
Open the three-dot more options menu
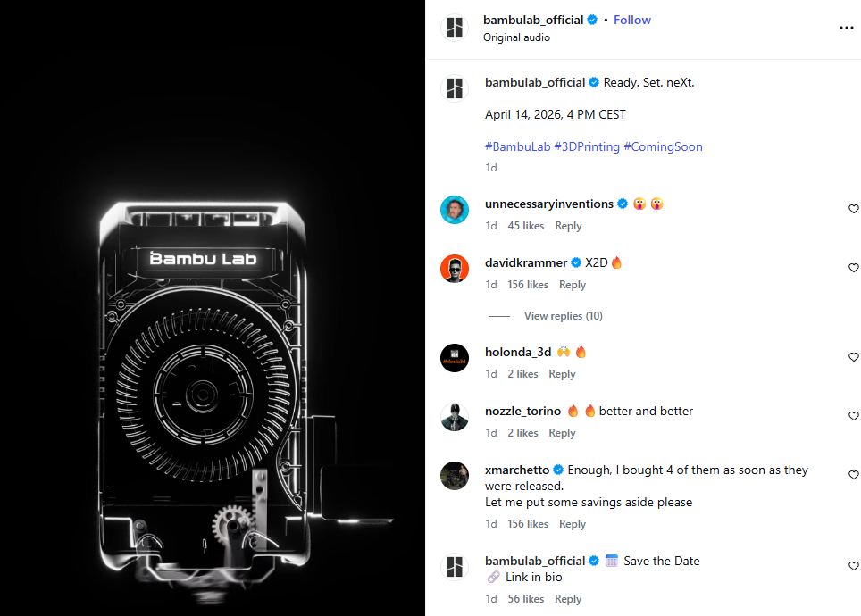click(x=846, y=28)
